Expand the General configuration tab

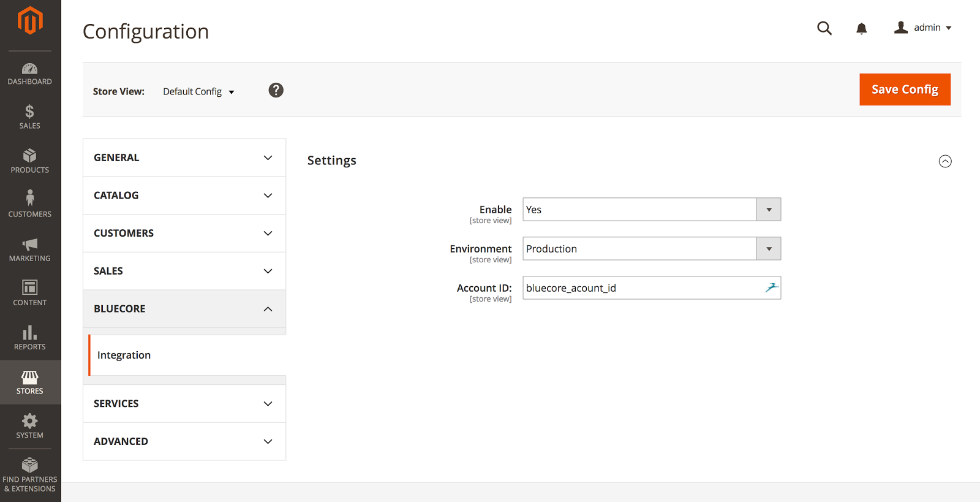pos(184,158)
